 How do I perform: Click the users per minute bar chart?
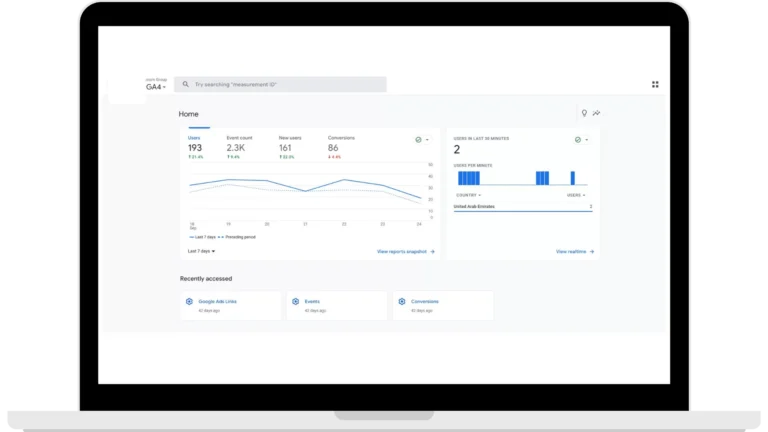521,178
